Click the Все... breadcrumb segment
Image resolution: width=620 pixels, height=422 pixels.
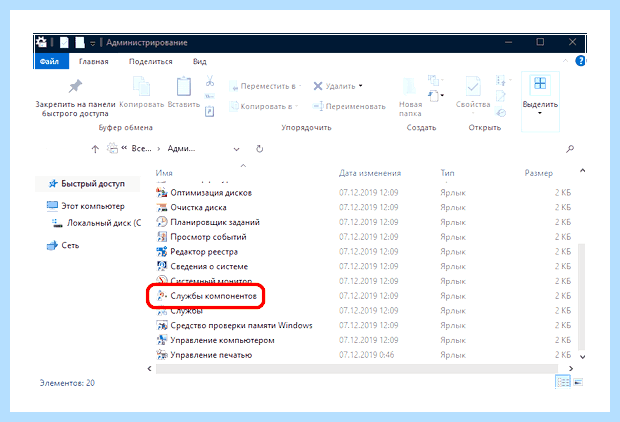141,149
